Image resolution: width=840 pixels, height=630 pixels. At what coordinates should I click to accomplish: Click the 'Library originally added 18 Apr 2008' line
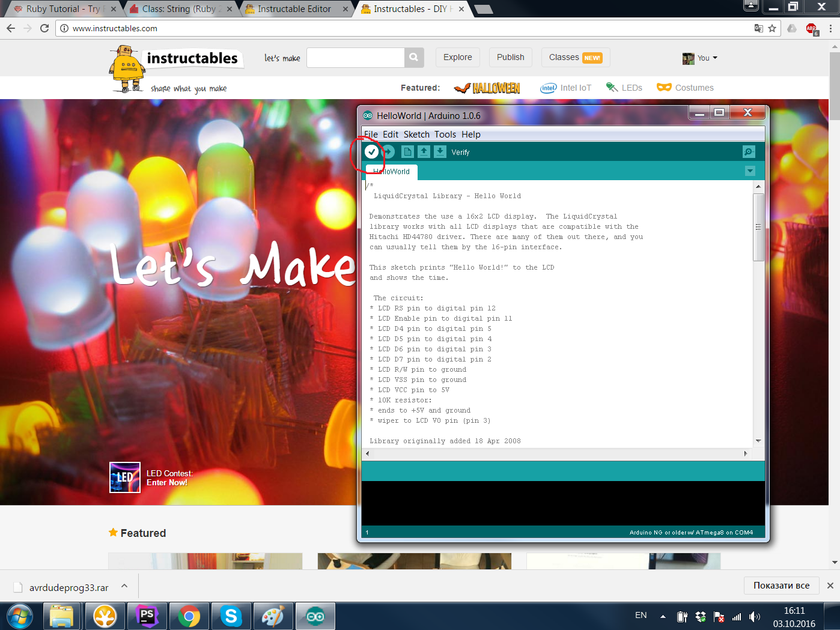click(445, 441)
